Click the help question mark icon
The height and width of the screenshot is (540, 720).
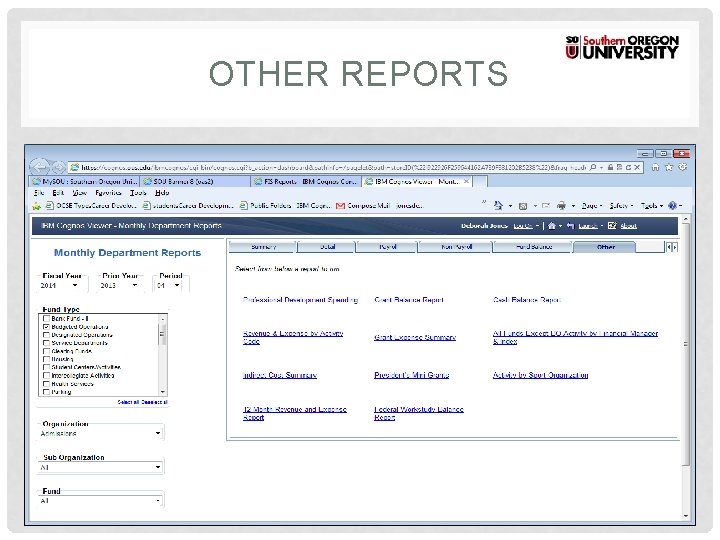coord(672,206)
